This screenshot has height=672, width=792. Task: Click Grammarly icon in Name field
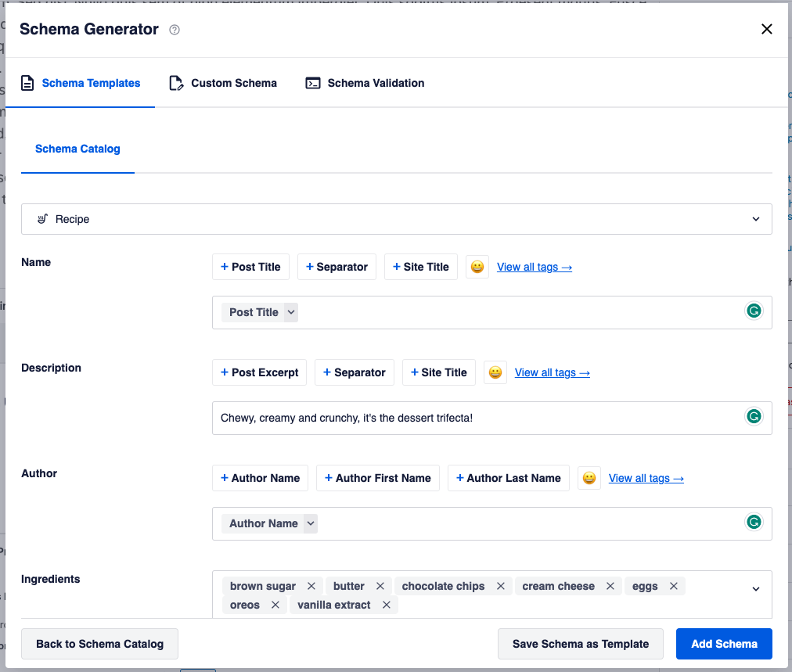[x=754, y=311]
